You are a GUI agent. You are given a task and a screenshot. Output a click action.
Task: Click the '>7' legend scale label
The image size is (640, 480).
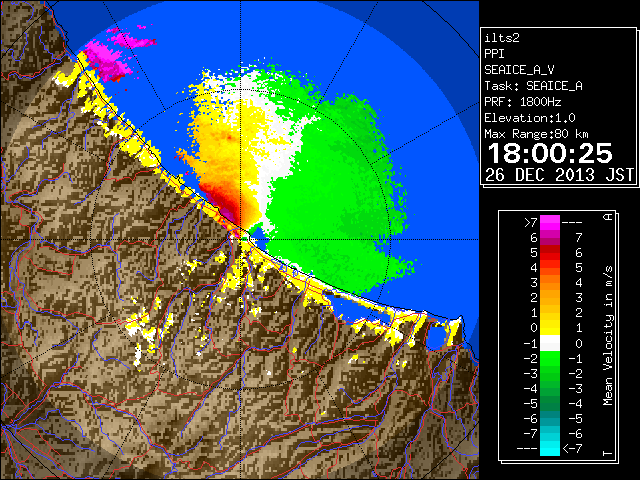531,223
